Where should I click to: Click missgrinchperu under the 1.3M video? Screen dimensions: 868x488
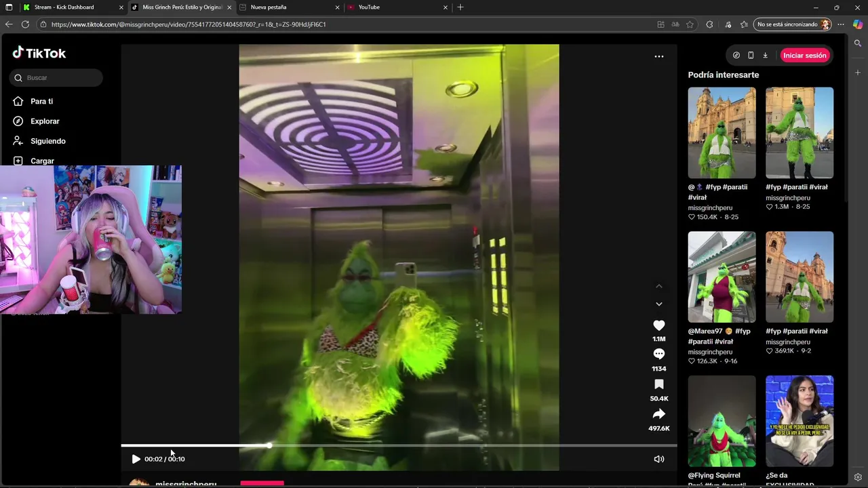[x=788, y=198]
